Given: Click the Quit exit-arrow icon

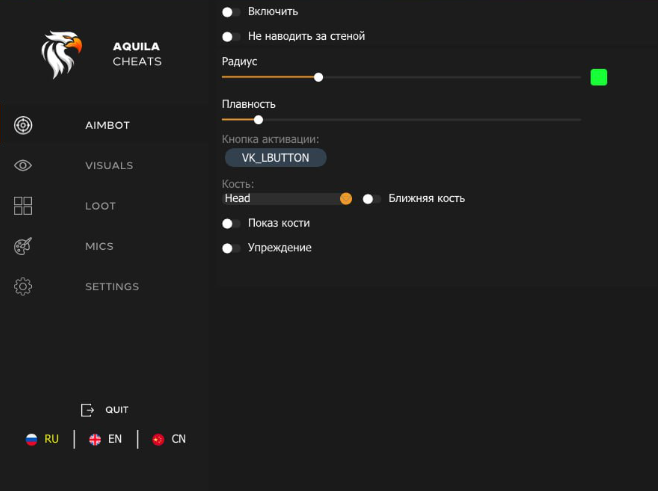Looking at the screenshot, I should tap(87, 410).
